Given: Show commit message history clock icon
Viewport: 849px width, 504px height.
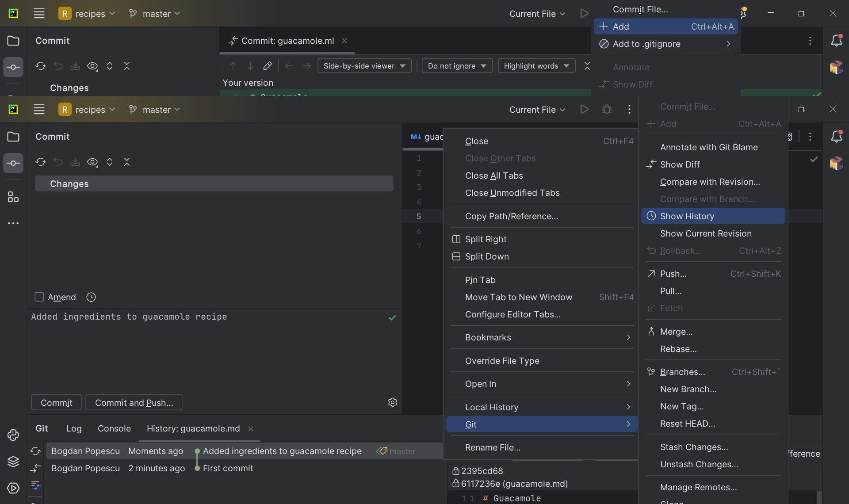Looking at the screenshot, I should click(91, 297).
